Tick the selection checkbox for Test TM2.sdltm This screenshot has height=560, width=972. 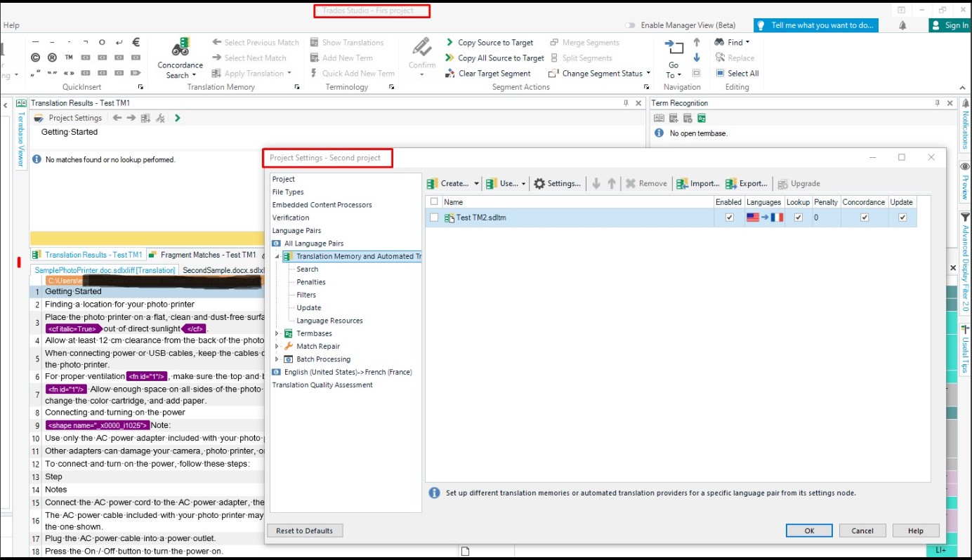(434, 218)
